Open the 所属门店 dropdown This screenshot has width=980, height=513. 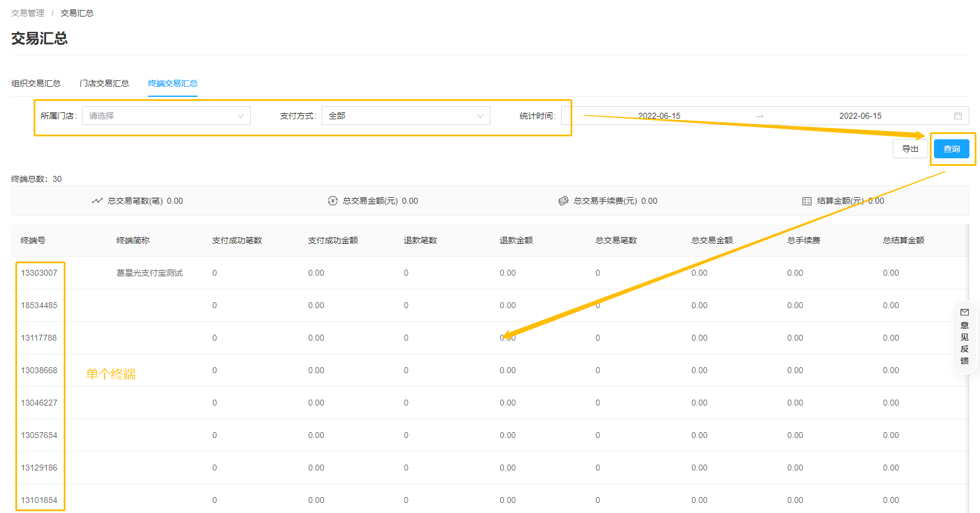[166, 116]
